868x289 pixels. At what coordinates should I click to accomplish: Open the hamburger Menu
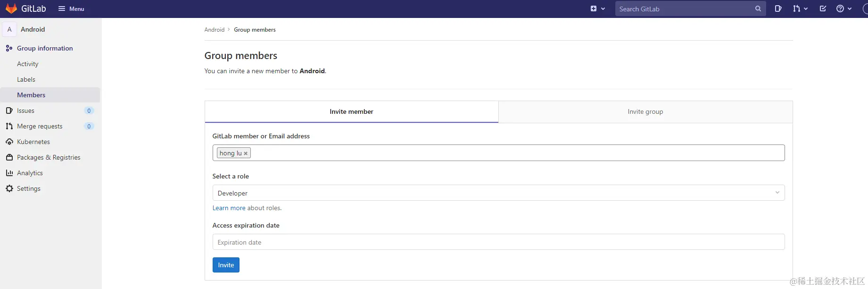pos(71,8)
